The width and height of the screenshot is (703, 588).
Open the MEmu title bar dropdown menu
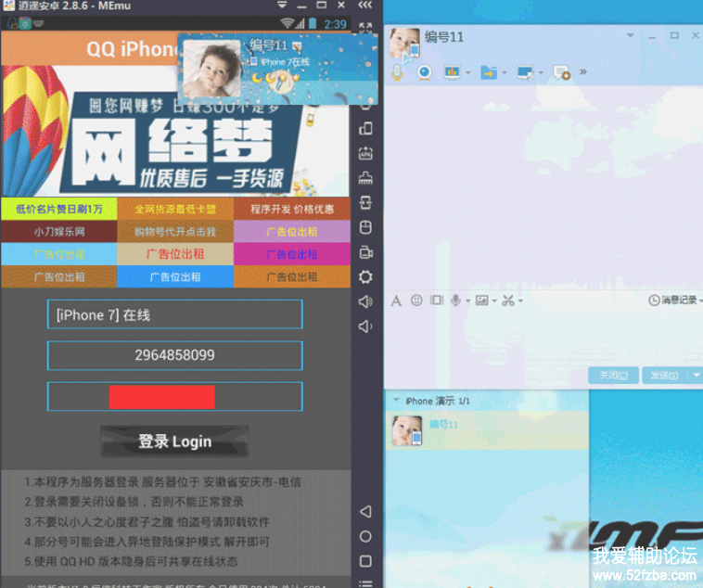(282, 5)
